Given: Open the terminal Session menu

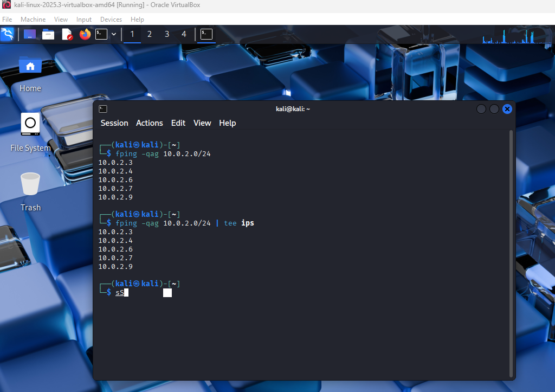Looking at the screenshot, I should (114, 123).
